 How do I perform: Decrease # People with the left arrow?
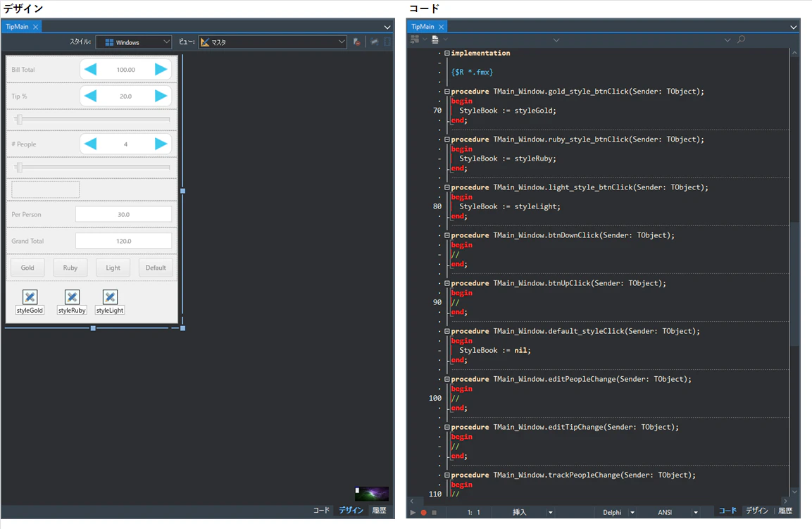pyautogui.click(x=91, y=144)
